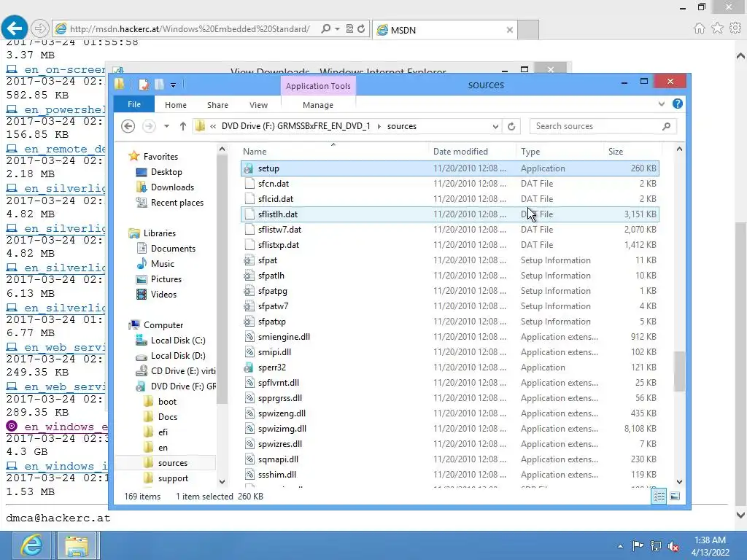Click the network tray icon
Screen dimensions: 747x560
pyautogui.click(x=656, y=545)
